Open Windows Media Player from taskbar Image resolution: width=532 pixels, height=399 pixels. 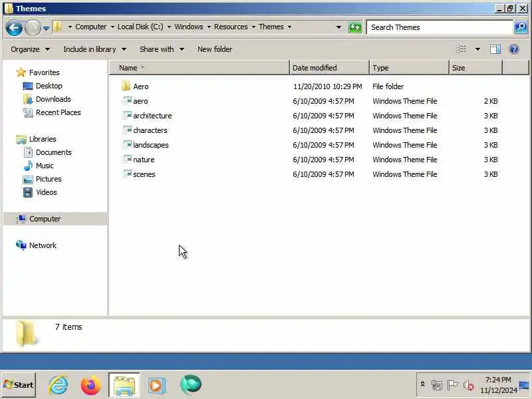(156, 386)
